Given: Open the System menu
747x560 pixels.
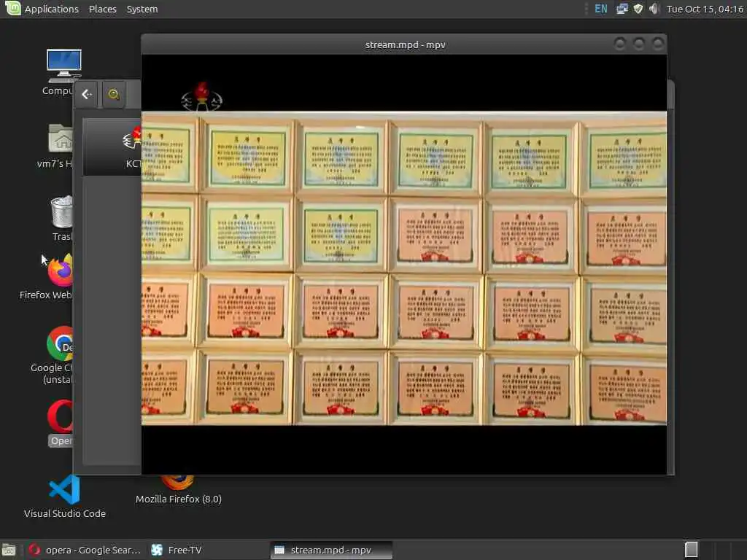Looking at the screenshot, I should [142, 9].
